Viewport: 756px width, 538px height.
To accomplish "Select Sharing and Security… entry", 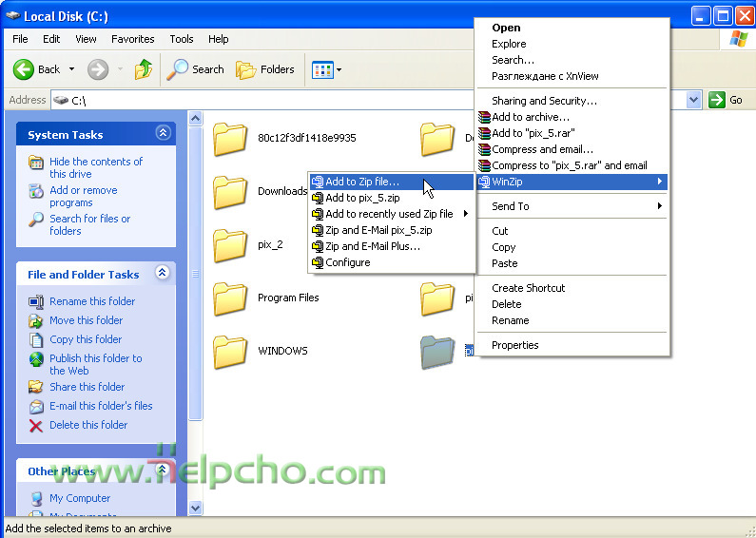I will point(572,101).
